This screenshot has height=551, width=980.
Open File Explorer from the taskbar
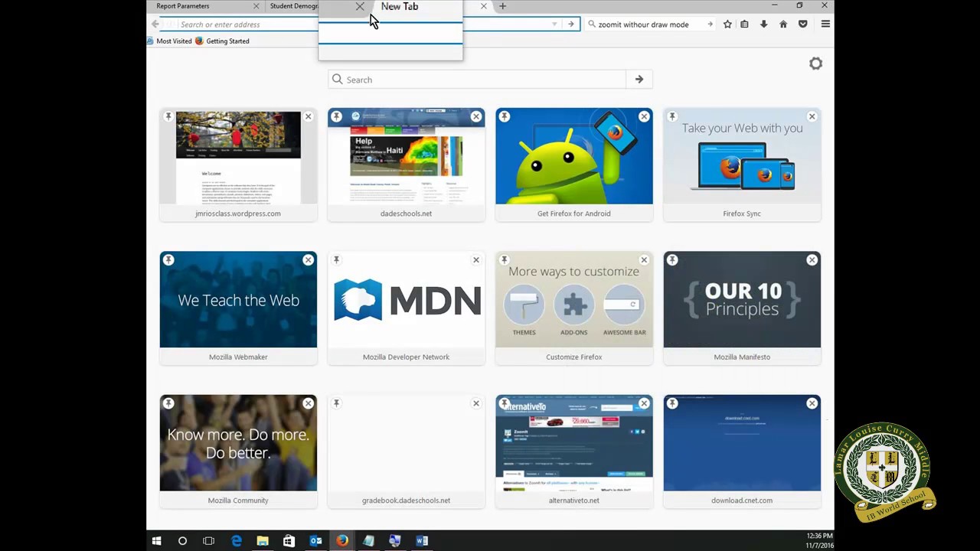[x=263, y=541]
